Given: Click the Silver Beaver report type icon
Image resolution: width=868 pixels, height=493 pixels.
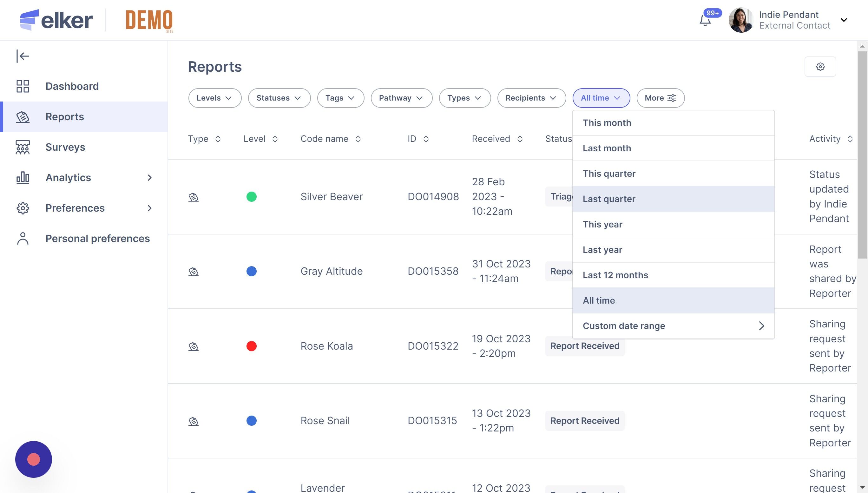Looking at the screenshot, I should pos(193,197).
